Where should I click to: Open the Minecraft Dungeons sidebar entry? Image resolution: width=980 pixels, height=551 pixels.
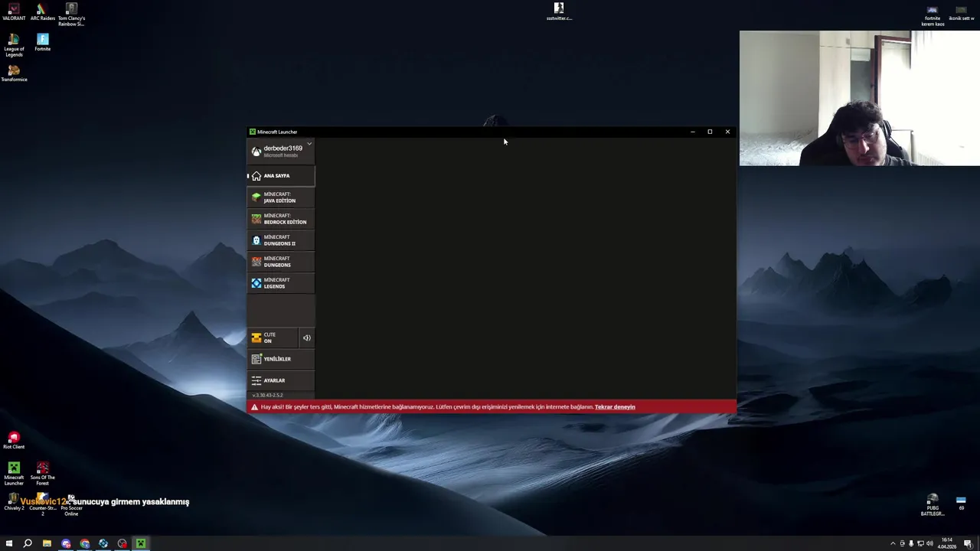click(x=281, y=262)
